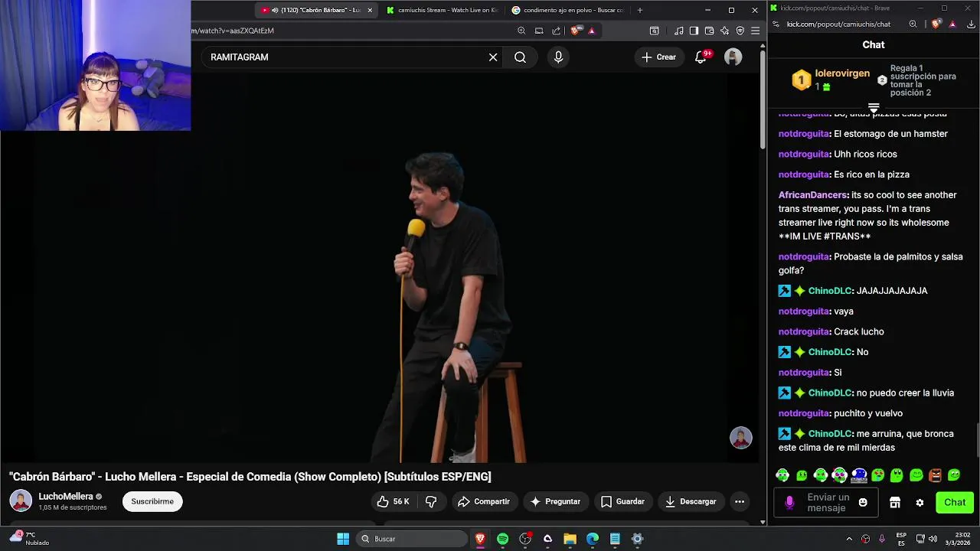Screen dimensions: 980x551
Task: Open File Explorer from the taskbar
Action: [570, 539]
